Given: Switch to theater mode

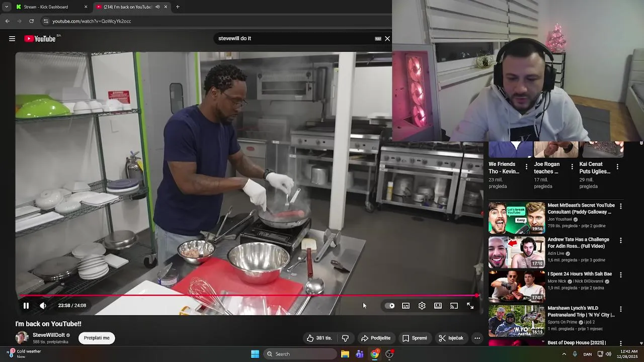Looking at the screenshot, I should [438, 306].
